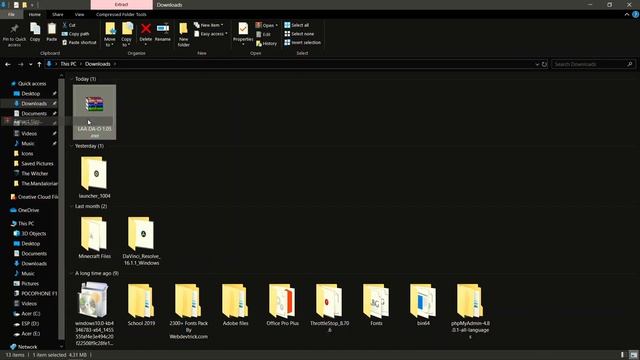Click Edit in the Open group

coord(263,34)
